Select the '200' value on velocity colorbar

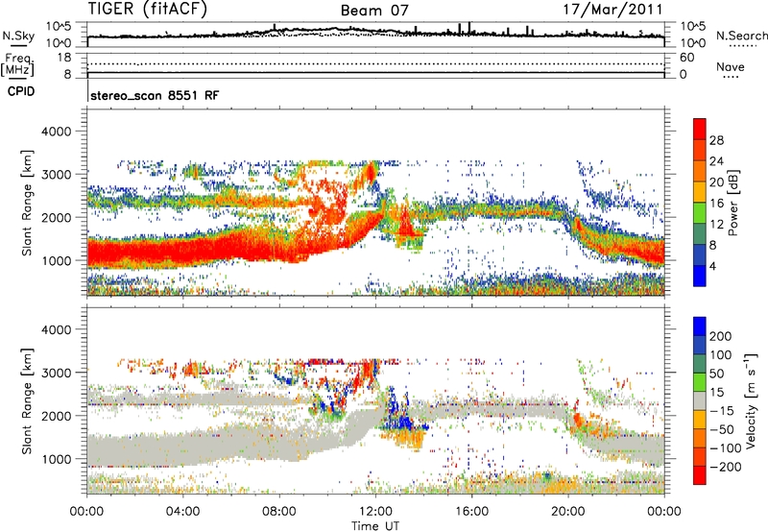tap(721, 336)
